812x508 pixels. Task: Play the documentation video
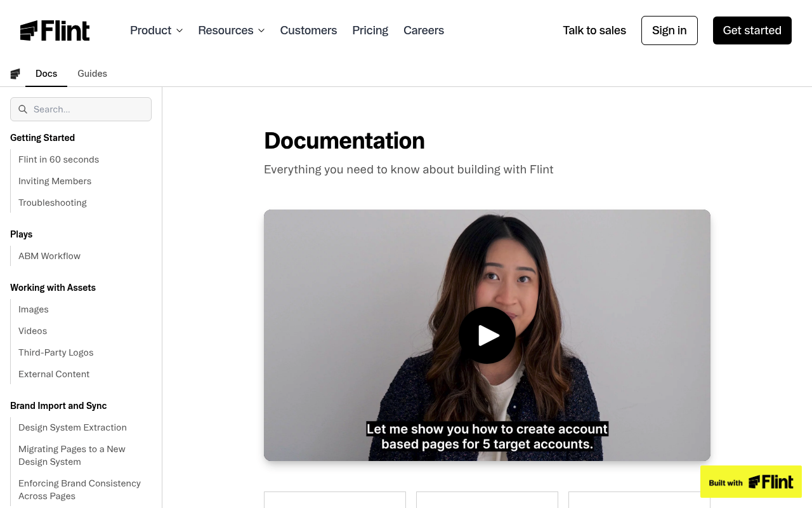487,335
